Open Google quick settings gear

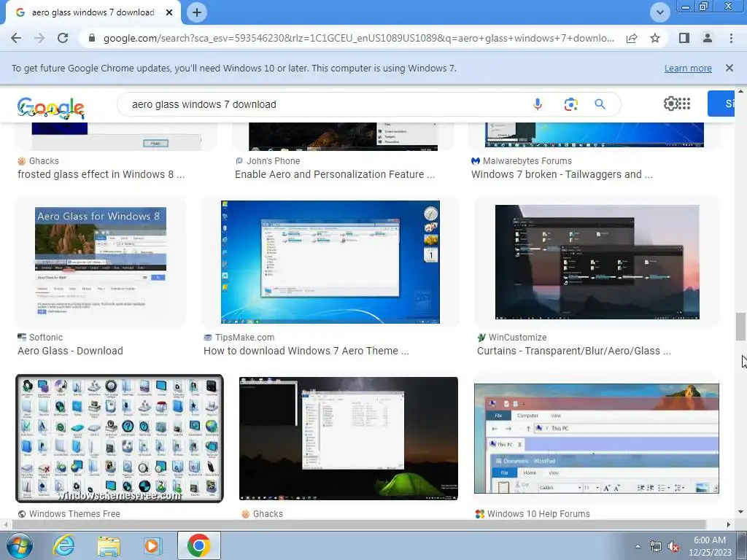[x=671, y=104]
